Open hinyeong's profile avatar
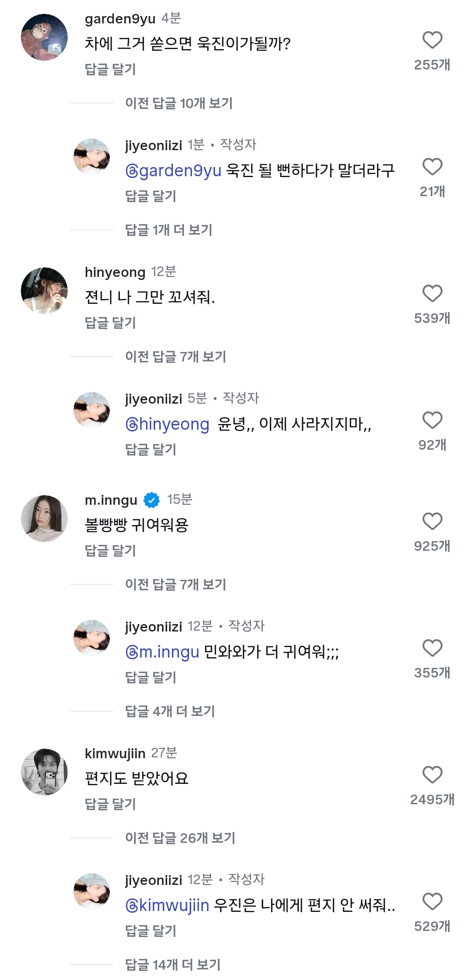Image resolution: width=469 pixels, height=980 pixels. (44, 291)
